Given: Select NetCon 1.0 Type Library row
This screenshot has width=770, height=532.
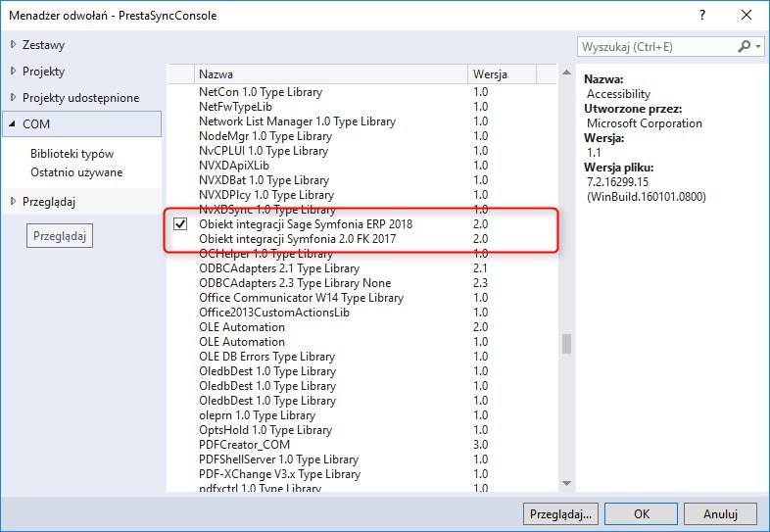Looking at the screenshot, I should click(362, 92).
